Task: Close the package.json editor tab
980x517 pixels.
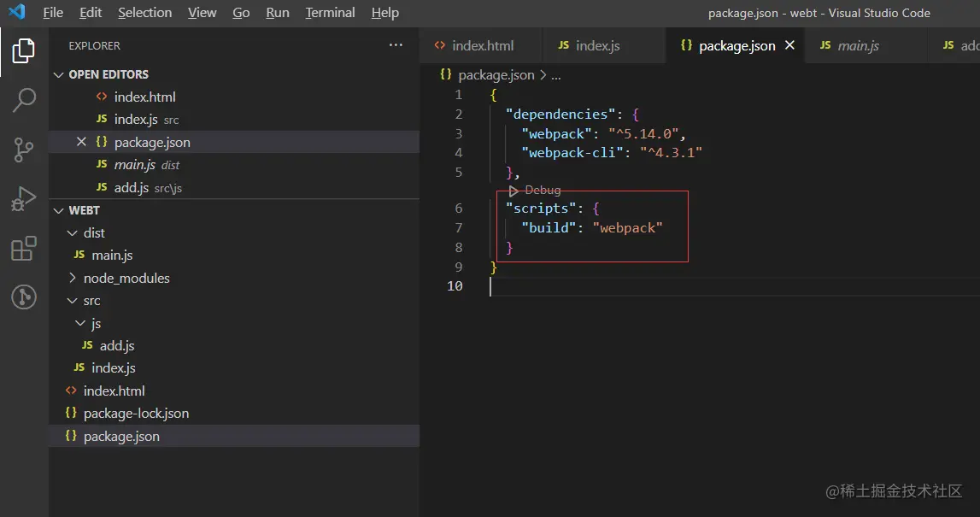Action: 789,45
